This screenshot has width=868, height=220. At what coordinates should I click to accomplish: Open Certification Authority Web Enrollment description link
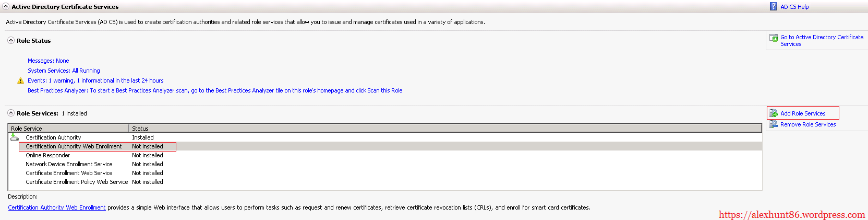57,207
